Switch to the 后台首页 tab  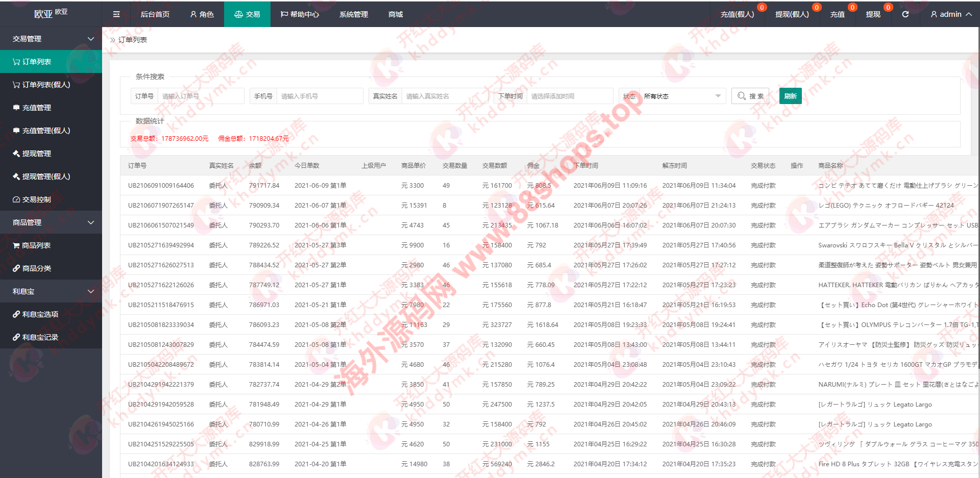155,14
